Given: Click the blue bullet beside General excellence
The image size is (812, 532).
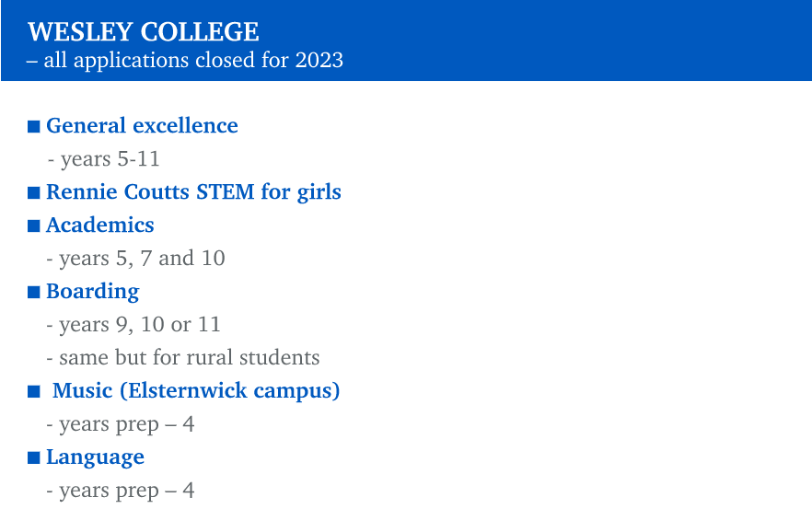Looking at the screenshot, I should click(x=34, y=127).
